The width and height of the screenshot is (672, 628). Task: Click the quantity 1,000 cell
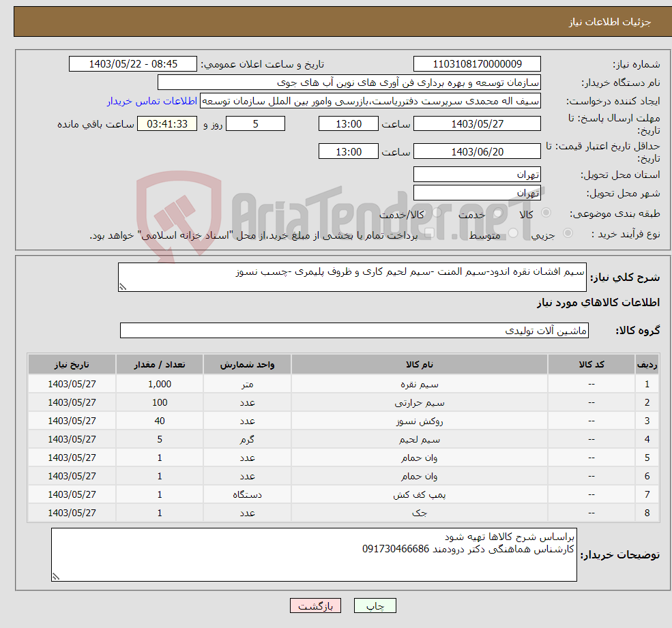[160, 385]
